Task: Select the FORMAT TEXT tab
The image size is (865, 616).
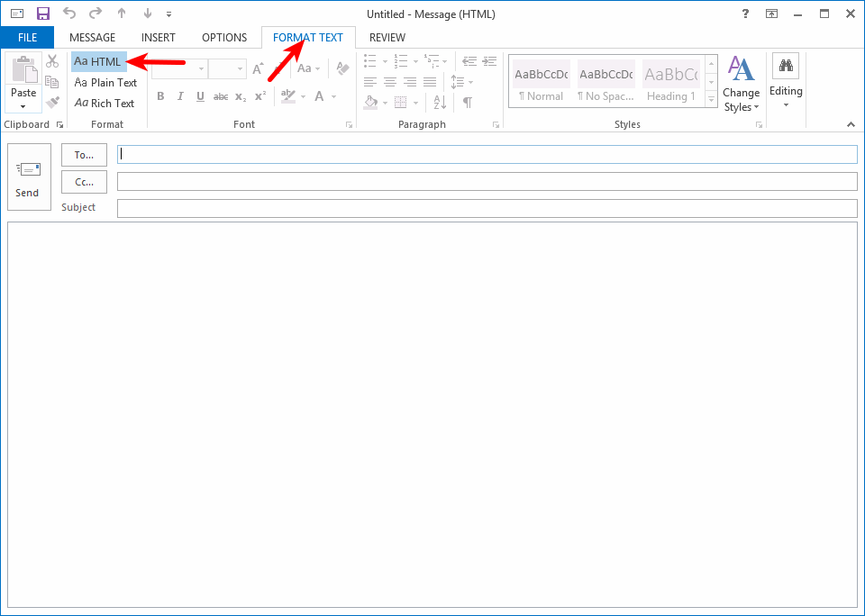Action: (x=308, y=38)
